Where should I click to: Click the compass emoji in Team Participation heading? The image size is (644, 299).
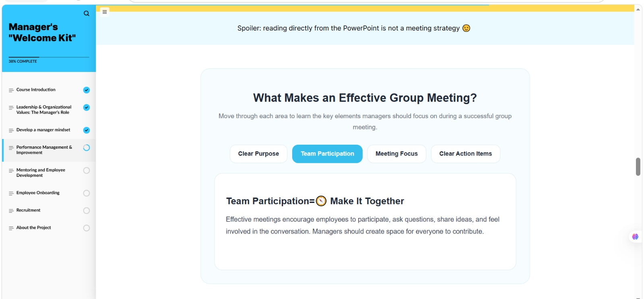[x=321, y=201]
